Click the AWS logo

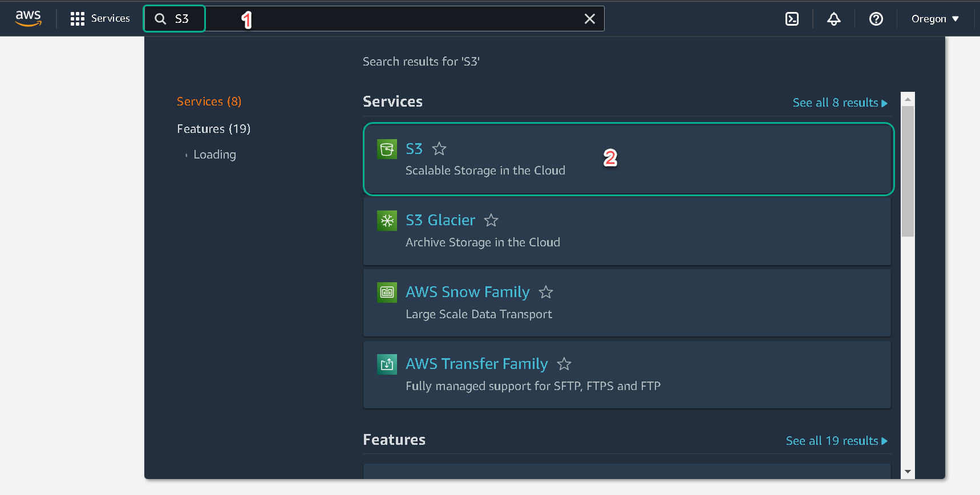[x=29, y=18]
